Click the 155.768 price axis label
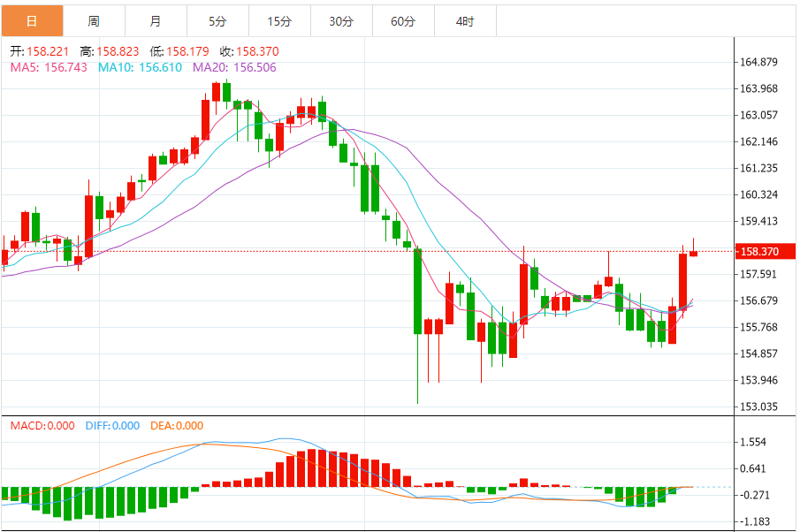Screen dimensions: 800x532 click(758, 328)
